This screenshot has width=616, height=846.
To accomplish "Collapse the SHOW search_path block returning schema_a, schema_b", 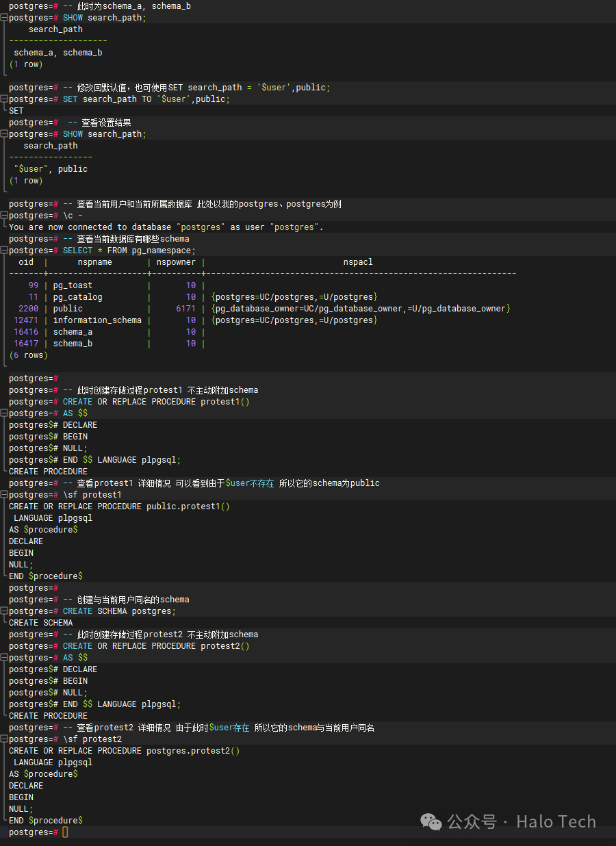I will (4, 18).
